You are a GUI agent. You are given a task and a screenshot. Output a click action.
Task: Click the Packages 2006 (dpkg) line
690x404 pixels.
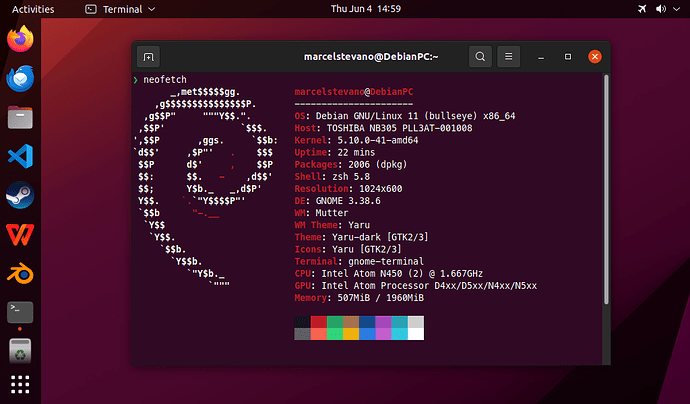click(351, 164)
